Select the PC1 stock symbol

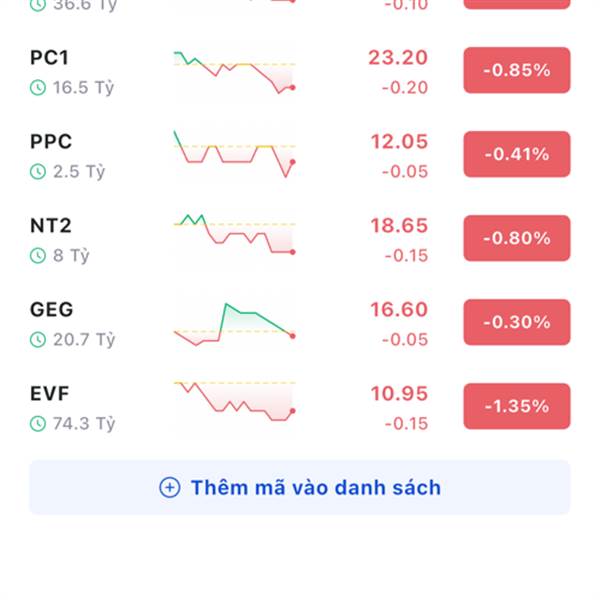click(x=49, y=58)
